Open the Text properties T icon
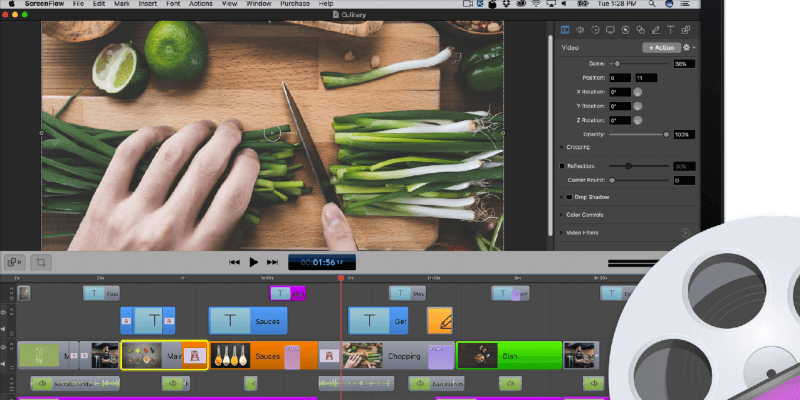 click(x=671, y=30)
